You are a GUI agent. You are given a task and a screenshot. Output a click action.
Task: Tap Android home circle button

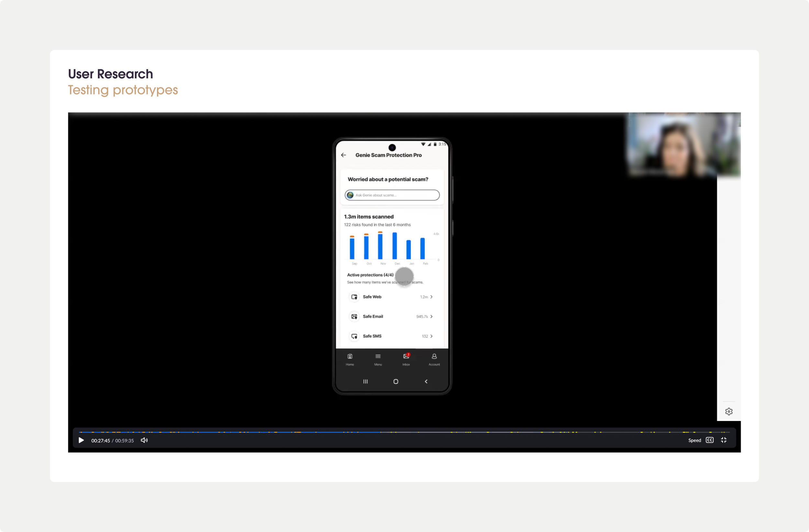[x=396, y=382]
